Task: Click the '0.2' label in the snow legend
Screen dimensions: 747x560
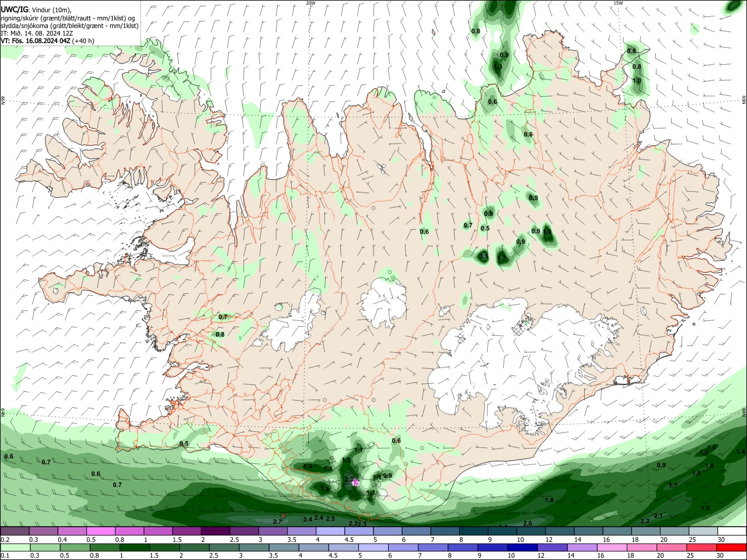Action: 5,540
